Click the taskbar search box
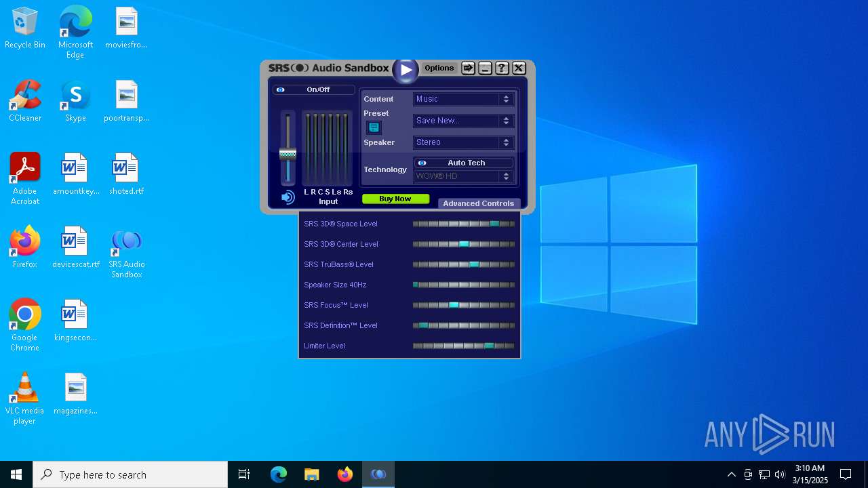The height and width of the screenshot is (488, 868). pyautogui.click(x=130, y=474)
